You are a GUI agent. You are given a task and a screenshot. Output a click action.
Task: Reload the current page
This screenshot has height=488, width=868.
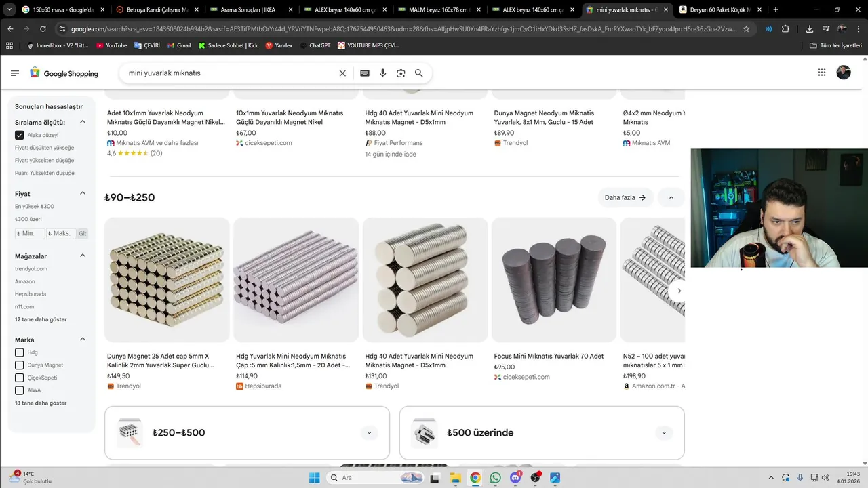point(43,29)
